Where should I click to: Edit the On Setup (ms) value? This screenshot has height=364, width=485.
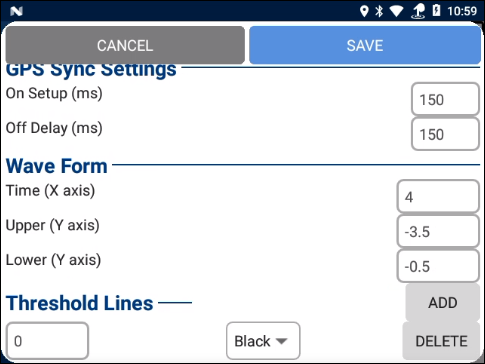[x=445, y=99]
